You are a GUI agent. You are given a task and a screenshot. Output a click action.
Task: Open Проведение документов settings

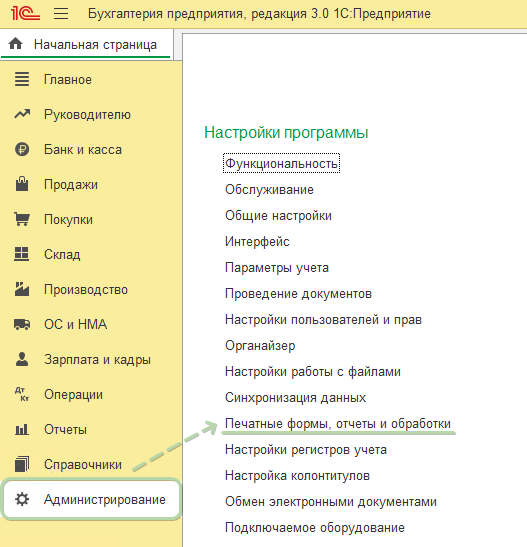coord(298,293)
